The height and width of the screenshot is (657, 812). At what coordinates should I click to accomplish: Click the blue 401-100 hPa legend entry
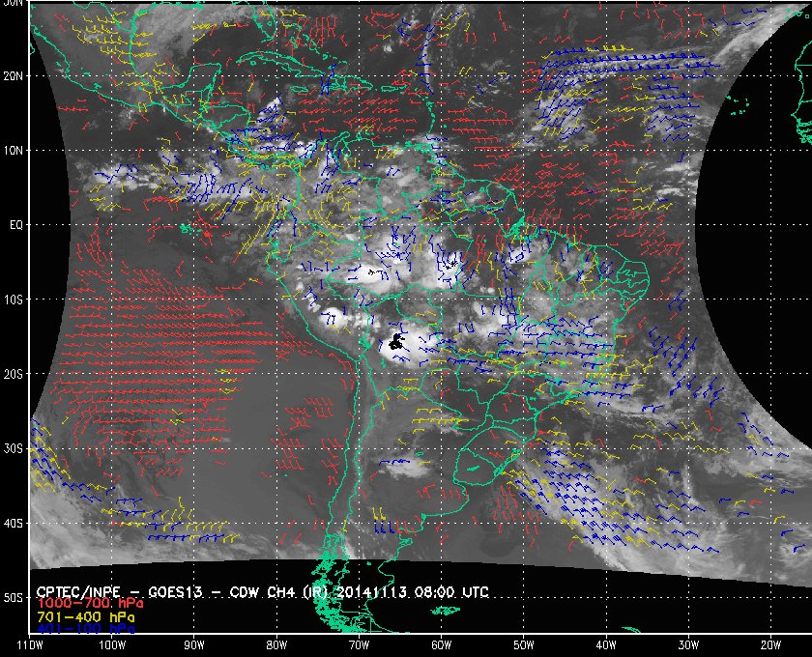[86, 629]
